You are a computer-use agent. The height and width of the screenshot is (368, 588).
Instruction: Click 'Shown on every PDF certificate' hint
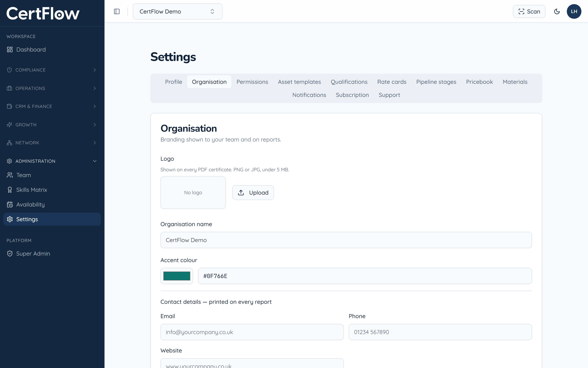pos(225,170)
